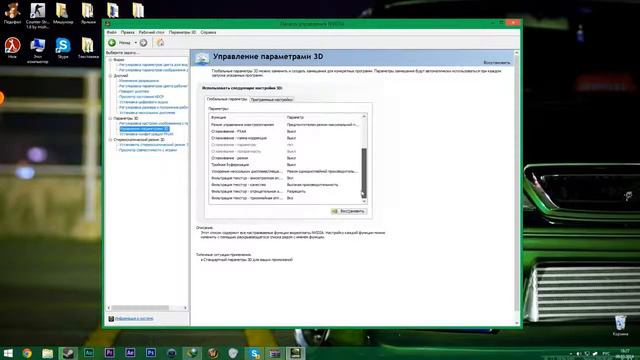640x360 pixels.
Task: Collapse the Видео tree node
Action: coord(110,60)
